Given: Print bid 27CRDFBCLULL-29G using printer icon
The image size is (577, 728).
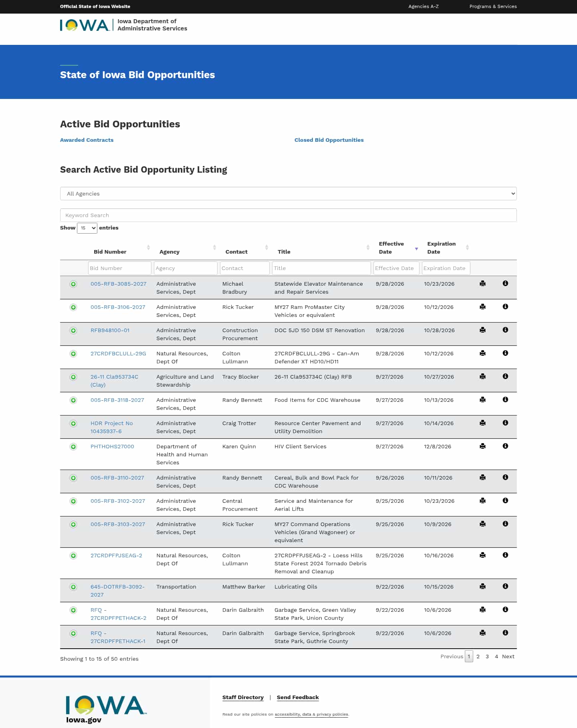Looking at the screenshot, I should click(482, 353).
